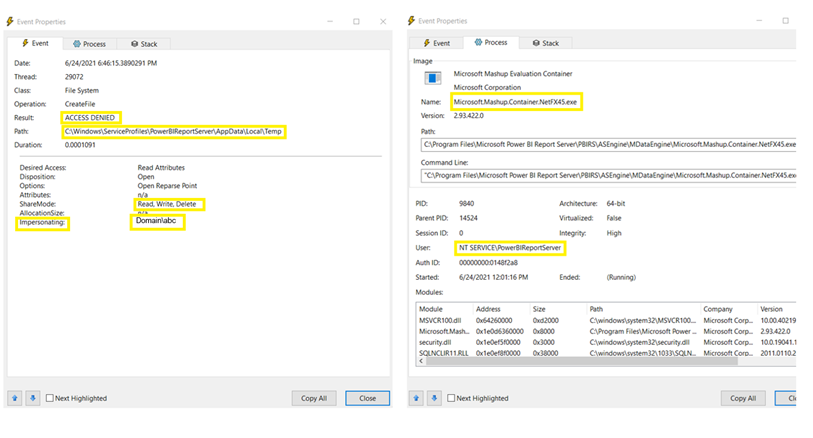Click the PID value 9840
Image resolution: width=813 pixels, height=438 pixels.
click(467, 204)
